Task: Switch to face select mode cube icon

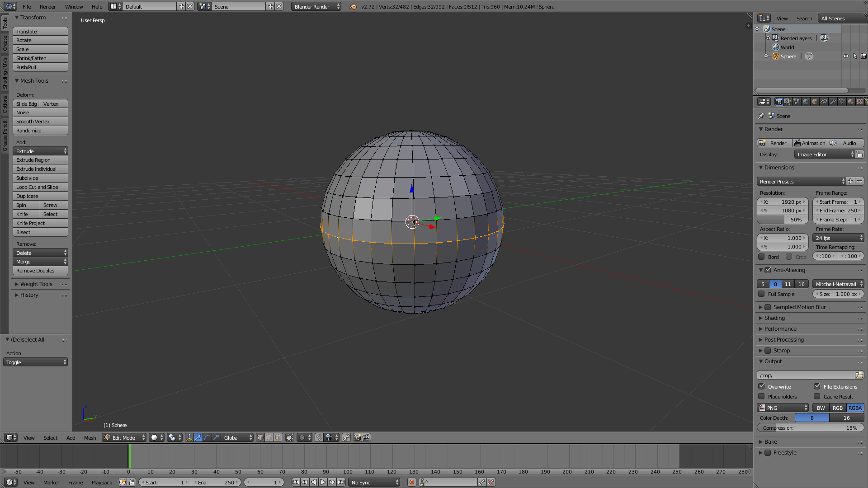Action: (x=278, y=437)
